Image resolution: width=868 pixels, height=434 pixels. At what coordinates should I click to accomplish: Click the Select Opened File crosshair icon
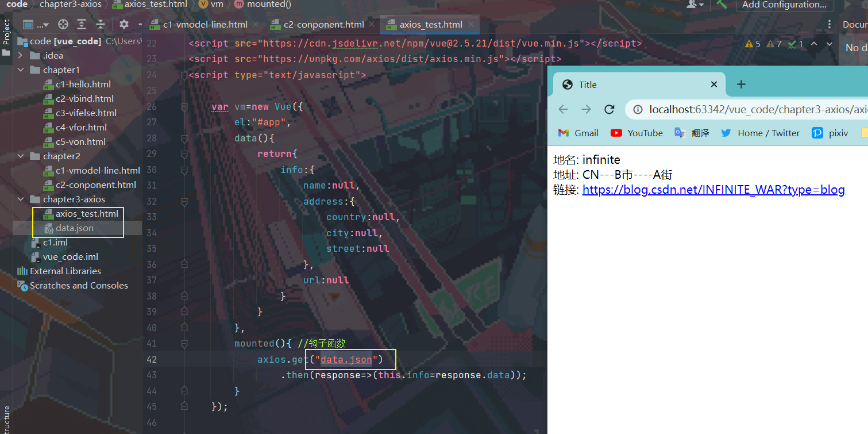(64, 25)
